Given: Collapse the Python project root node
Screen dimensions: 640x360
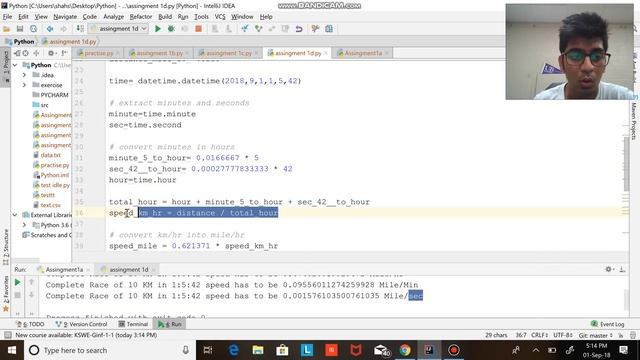Looking at the screenshot, I should click(x=15, y=65).
